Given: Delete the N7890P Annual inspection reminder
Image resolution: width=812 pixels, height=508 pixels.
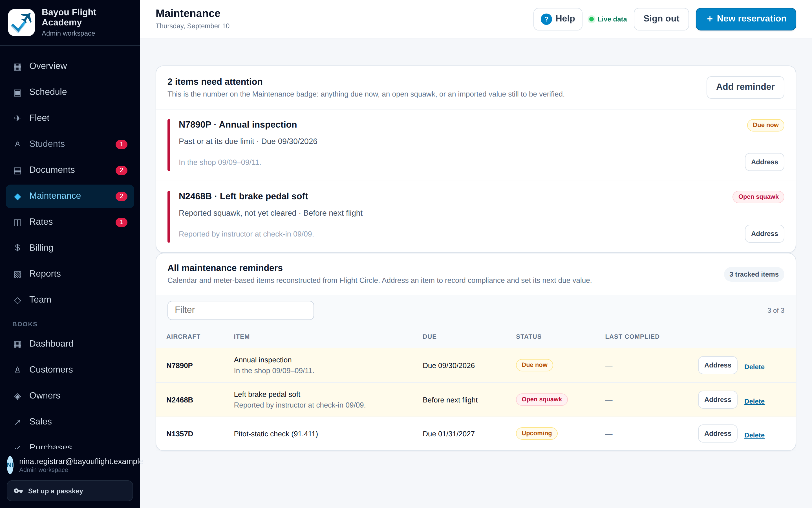Looking at the screenshot, I should tap(754, 367).
